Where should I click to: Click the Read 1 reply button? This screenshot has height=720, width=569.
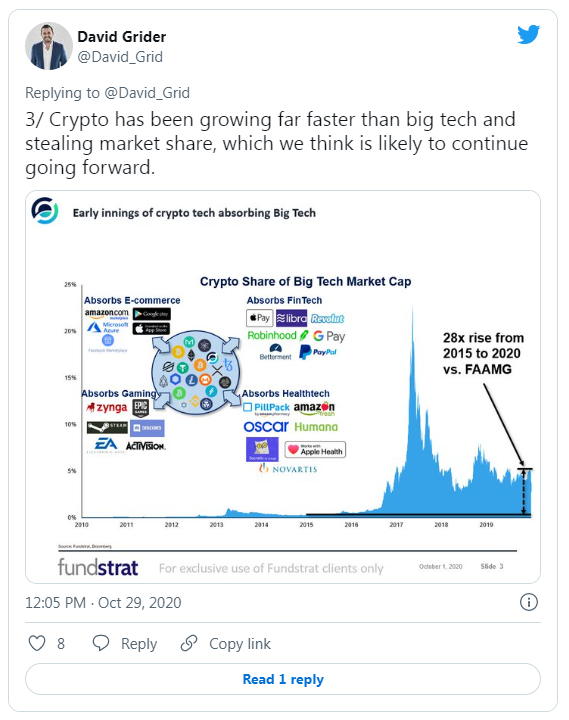(283, 679)
